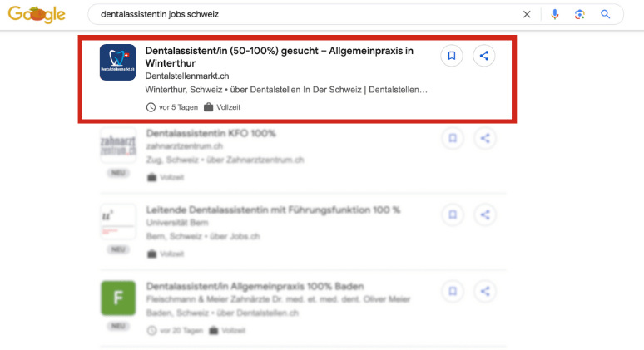Viewport: 644px width, 350px height.
Task: Click the Universität Bern logo thumbnail
Action: 118,222
